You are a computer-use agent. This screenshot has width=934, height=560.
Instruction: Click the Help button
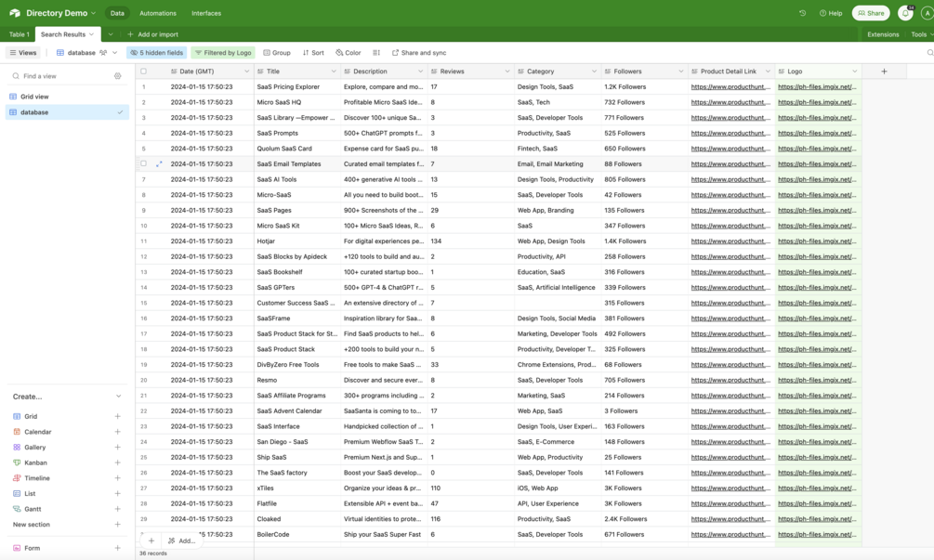[x=830, y=13]
